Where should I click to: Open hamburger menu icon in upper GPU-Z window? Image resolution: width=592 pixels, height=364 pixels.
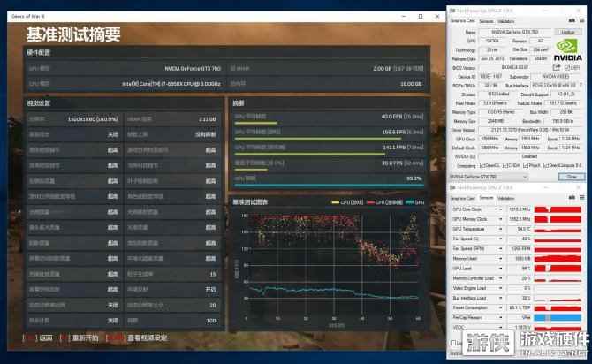pos(581,20)
